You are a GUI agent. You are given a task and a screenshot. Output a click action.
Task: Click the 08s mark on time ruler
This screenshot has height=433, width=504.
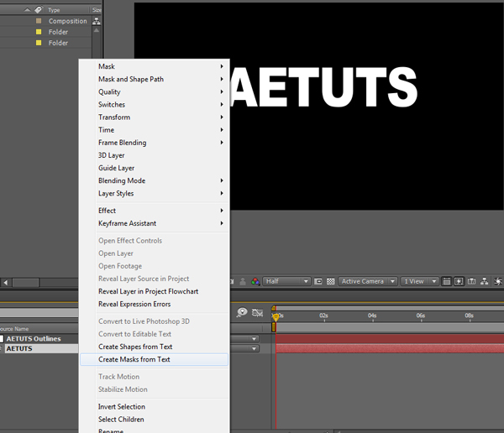pyautogui.click(x=469, y=316)
